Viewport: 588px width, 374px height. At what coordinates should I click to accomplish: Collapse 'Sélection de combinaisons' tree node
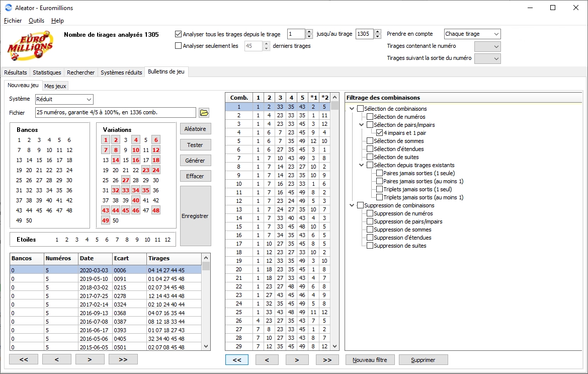coord(352,109)
